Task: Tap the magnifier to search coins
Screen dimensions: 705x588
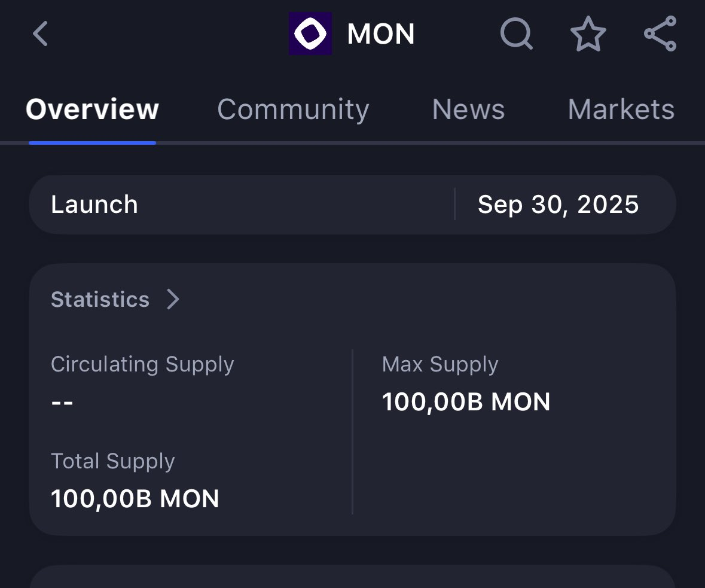Action: [x=515, y=34]
